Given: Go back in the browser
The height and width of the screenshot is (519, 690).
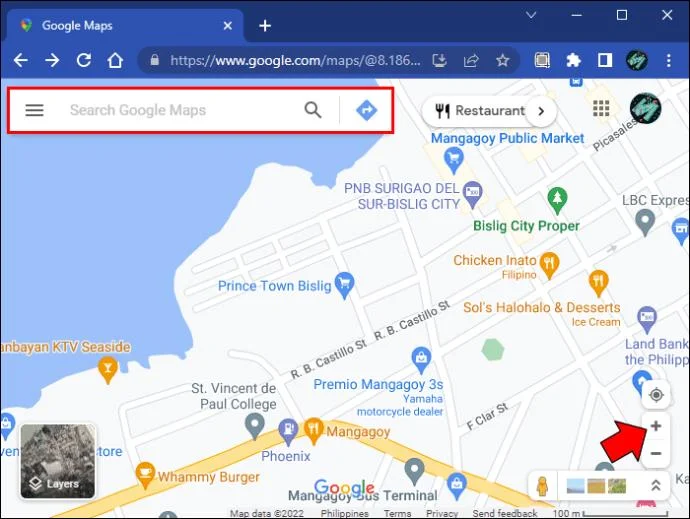Looking at the screenshot, I should coord(21,60).
